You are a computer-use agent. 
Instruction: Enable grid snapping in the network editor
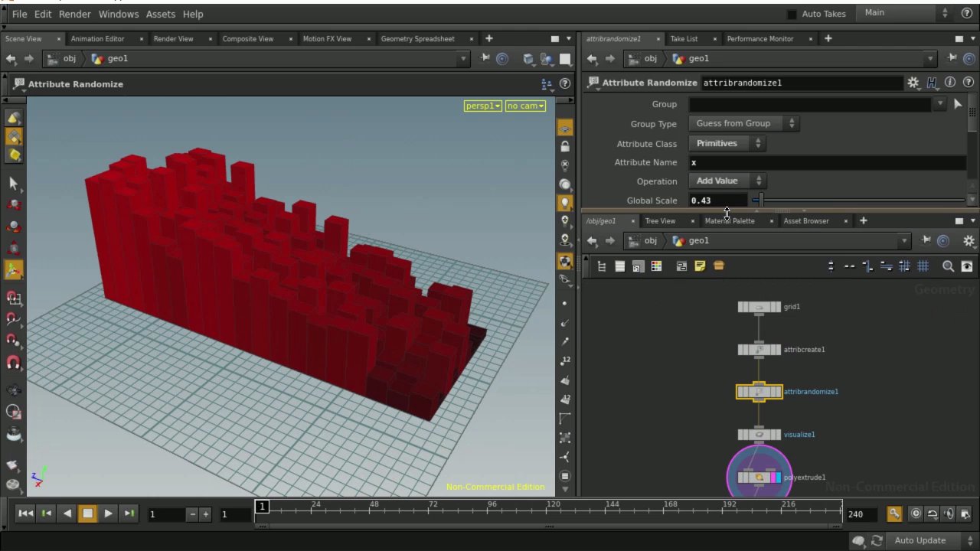(x=923, y=266)
